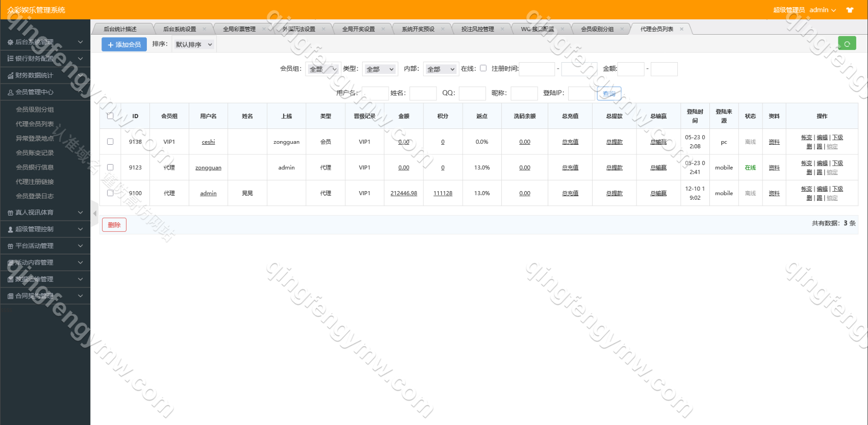Click the chart icon beside 财务数据统计
The image size is (868, 425).
[x=10, y=75]
